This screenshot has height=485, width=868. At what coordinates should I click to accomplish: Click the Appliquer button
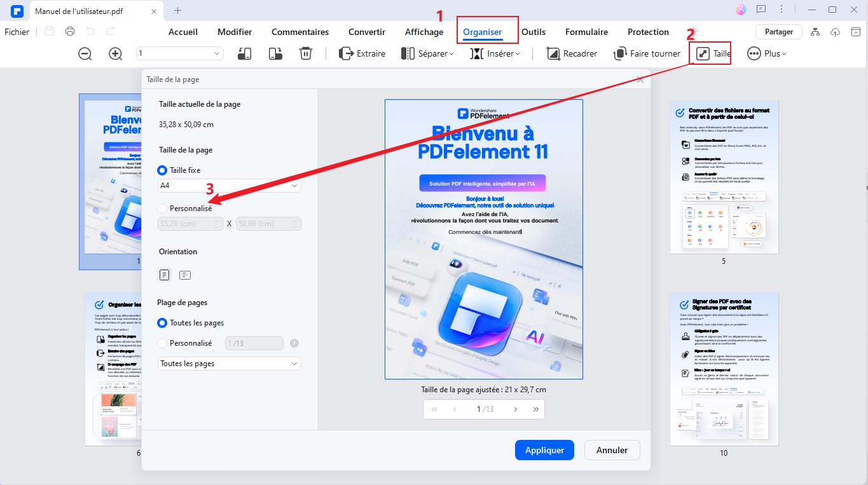544,450
